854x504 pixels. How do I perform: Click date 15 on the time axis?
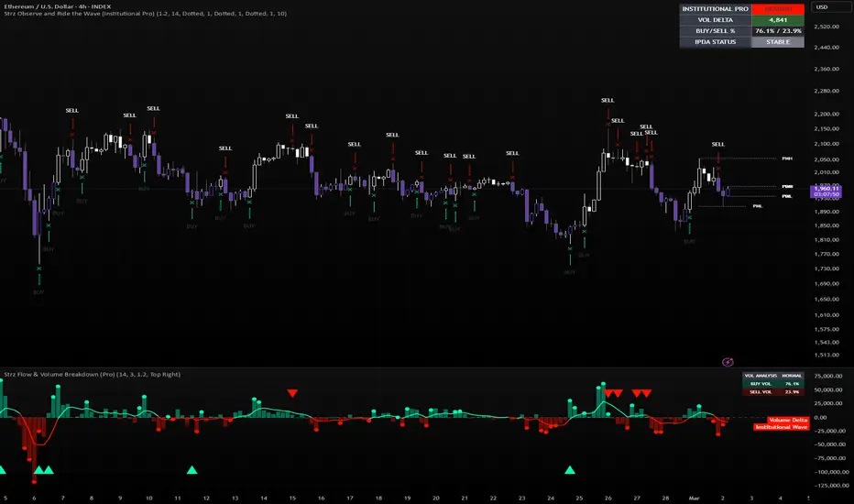click(292, 498)
